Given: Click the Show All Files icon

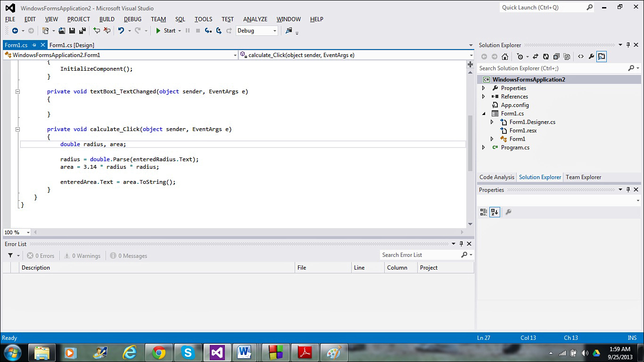Looking at the screenshot, I should coord(567,57).
